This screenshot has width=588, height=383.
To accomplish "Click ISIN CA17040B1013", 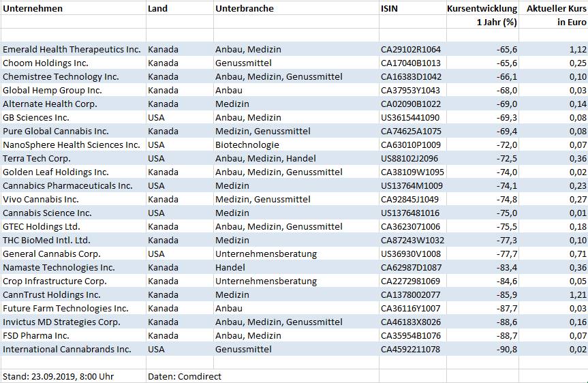I will [411, 63].
